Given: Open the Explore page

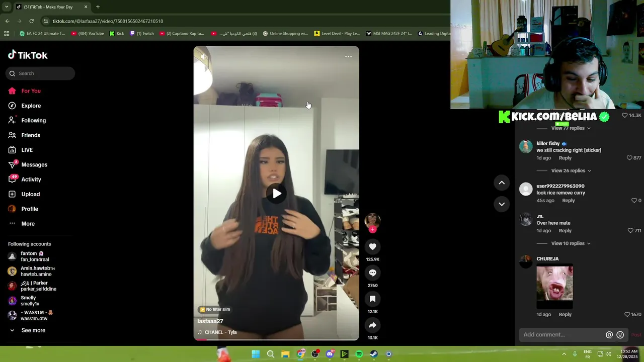Looking at the screenshot, I should 31,106.
